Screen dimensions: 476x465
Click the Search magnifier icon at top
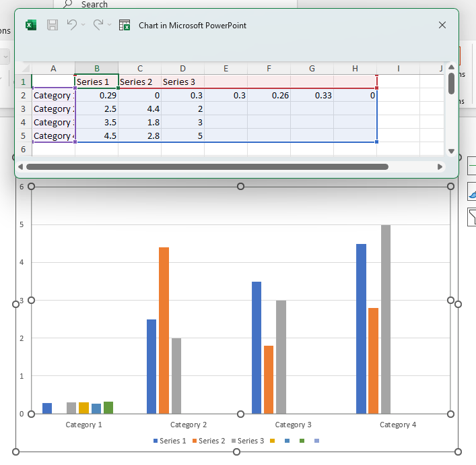click(68, 5)
